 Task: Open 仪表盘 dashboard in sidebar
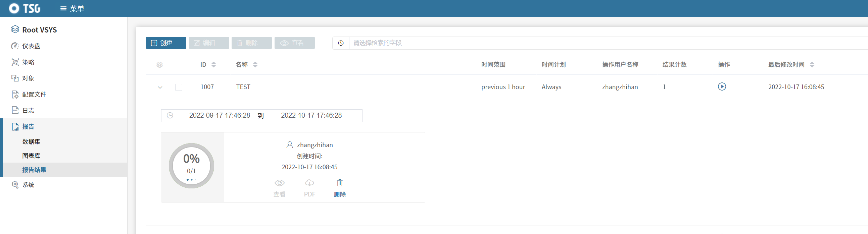point(31,46)
